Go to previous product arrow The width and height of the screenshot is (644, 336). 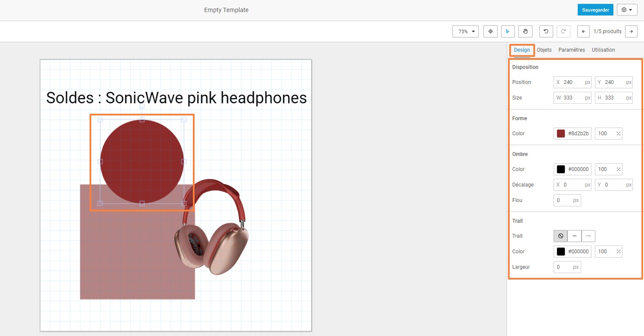(584, 31)
